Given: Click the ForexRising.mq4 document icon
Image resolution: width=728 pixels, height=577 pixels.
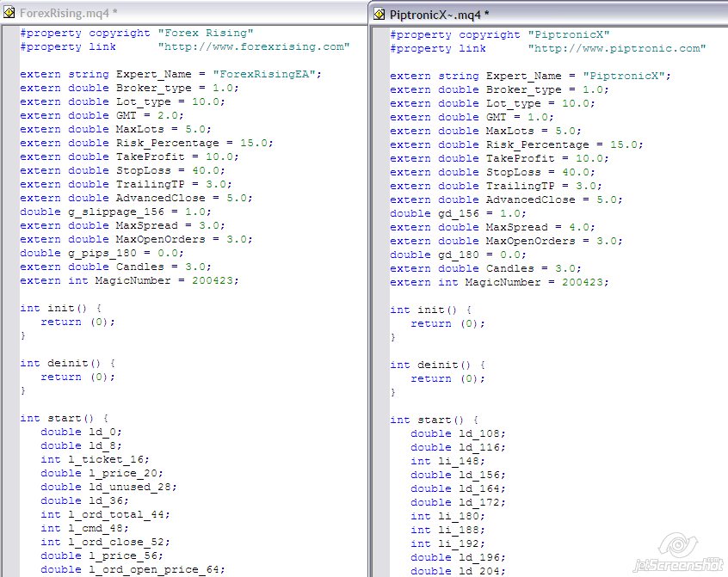Looking at the screenshot, I should point(9,13).
